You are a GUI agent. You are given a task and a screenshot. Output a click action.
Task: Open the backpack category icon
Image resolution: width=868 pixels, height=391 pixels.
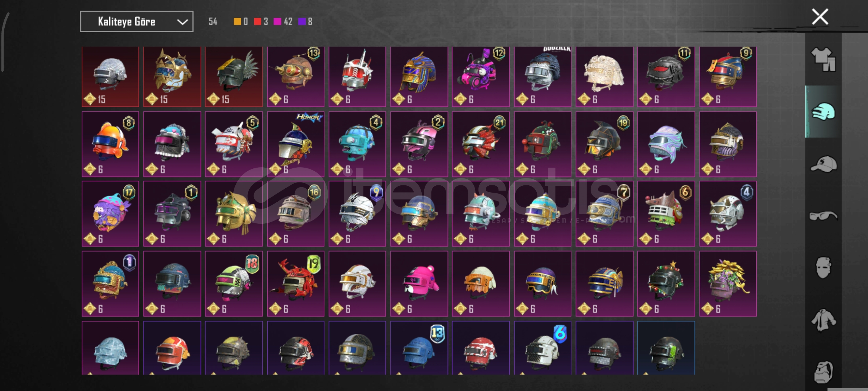pos(824,372)
